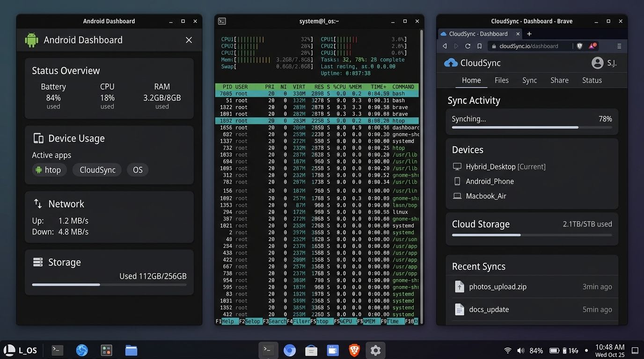
Task: Click the terminal icon in the htop title bar
Action: tap(222, 21)
